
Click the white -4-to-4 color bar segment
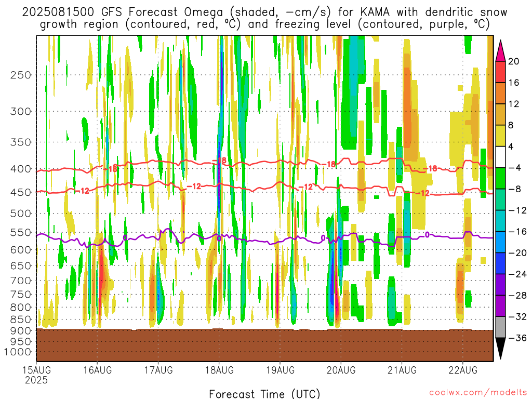tap(500, 157)
